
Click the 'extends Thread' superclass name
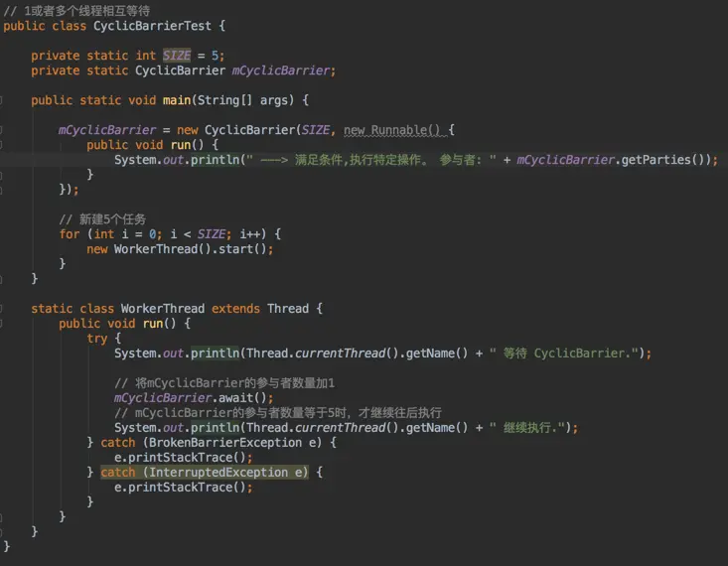(x=288, y=309)
